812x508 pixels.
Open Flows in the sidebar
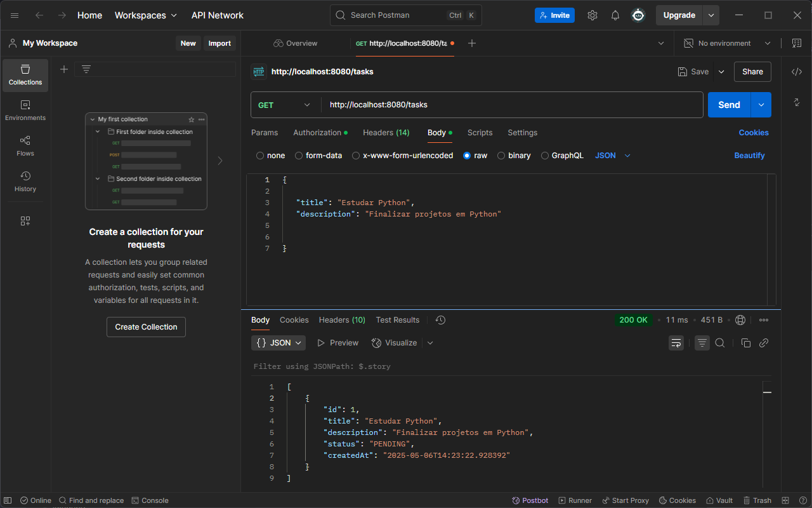pyautogui.click(x=25, y=146)
